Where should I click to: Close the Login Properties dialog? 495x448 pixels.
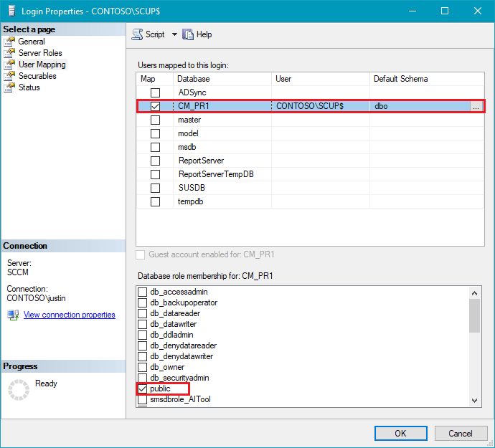pos(478,11)
